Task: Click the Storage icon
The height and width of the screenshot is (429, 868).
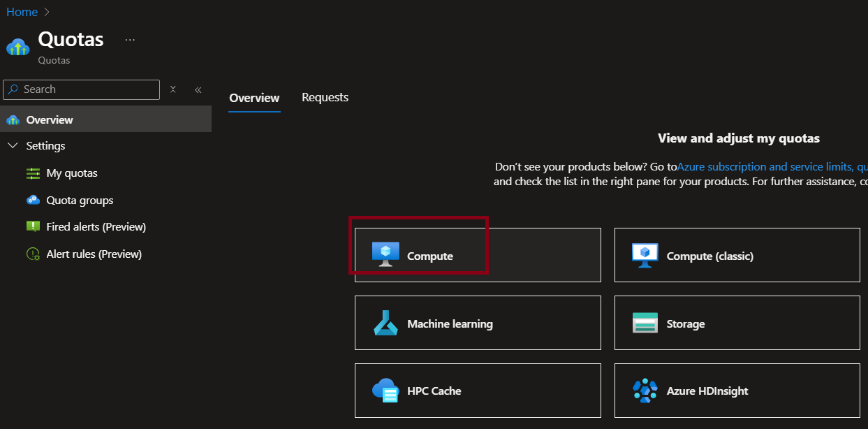Action: (645, 323)
